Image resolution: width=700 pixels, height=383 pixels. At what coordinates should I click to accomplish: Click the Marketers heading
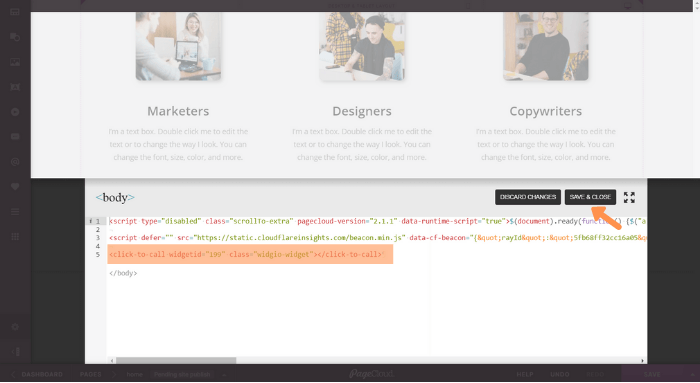(178, 111)
